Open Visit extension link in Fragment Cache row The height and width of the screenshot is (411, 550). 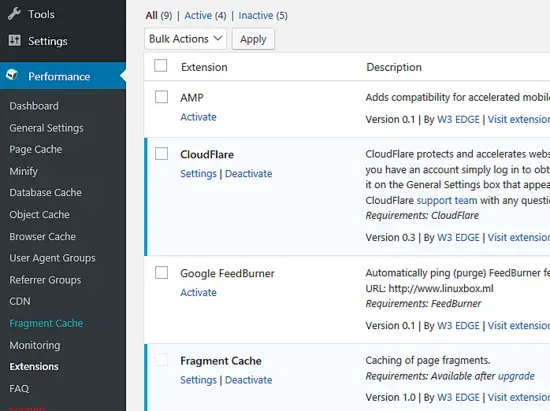click(519, 397)
